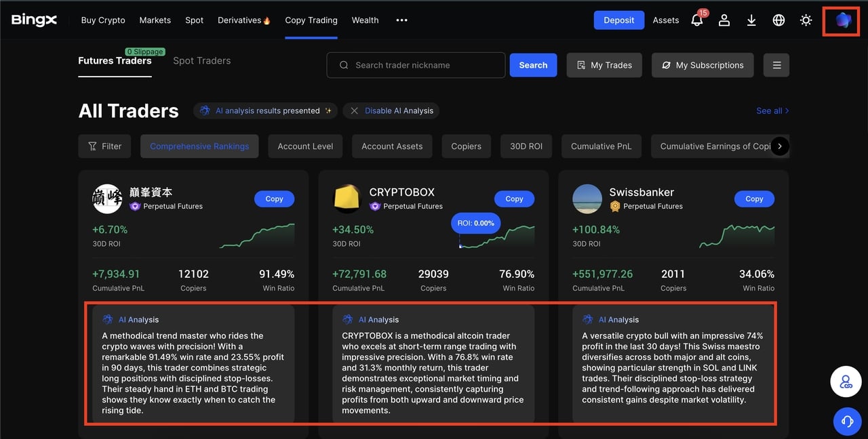Click the 91.49% Win Ratio value
868x439 pixels.
[x=277, y=274]
